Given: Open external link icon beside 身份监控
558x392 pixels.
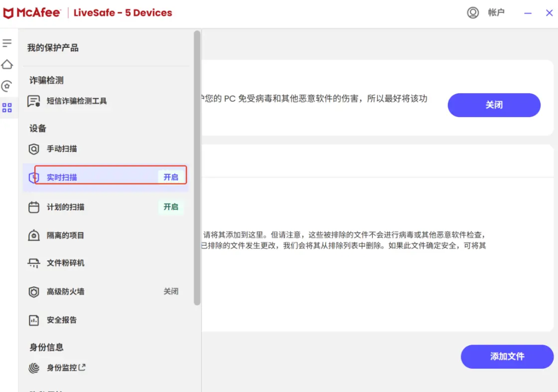Looking at the screenshot, I should 82,367.
